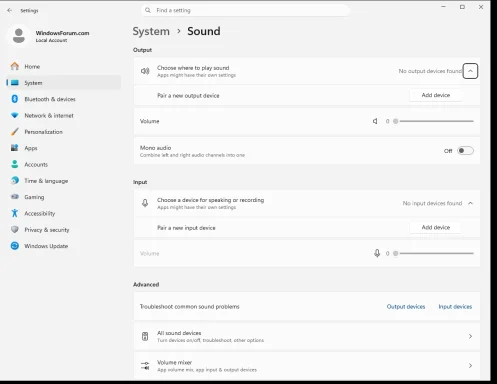497x384 pixels.
Task: Open the WindowsForum.com account avatar
Action: (x=19, y=35)
